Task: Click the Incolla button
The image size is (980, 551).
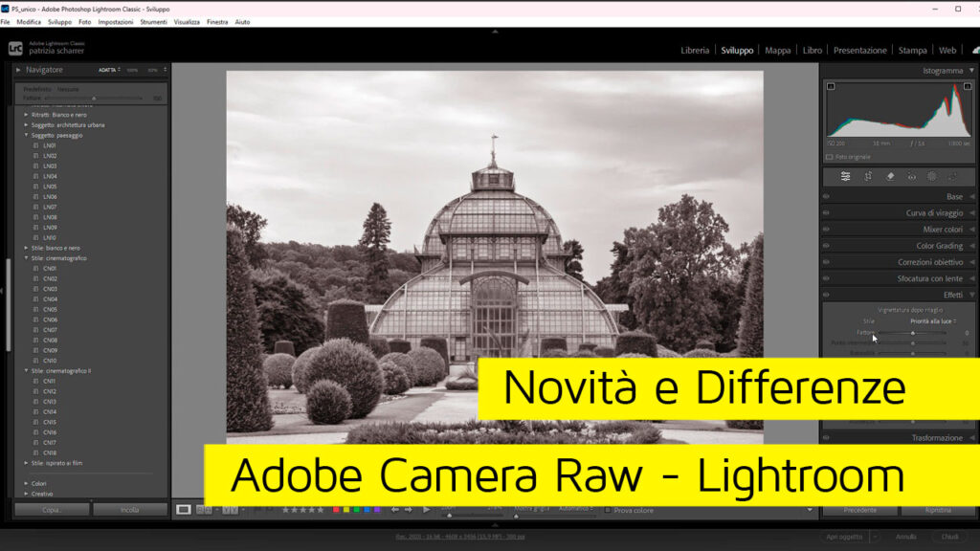Action: 130,510
